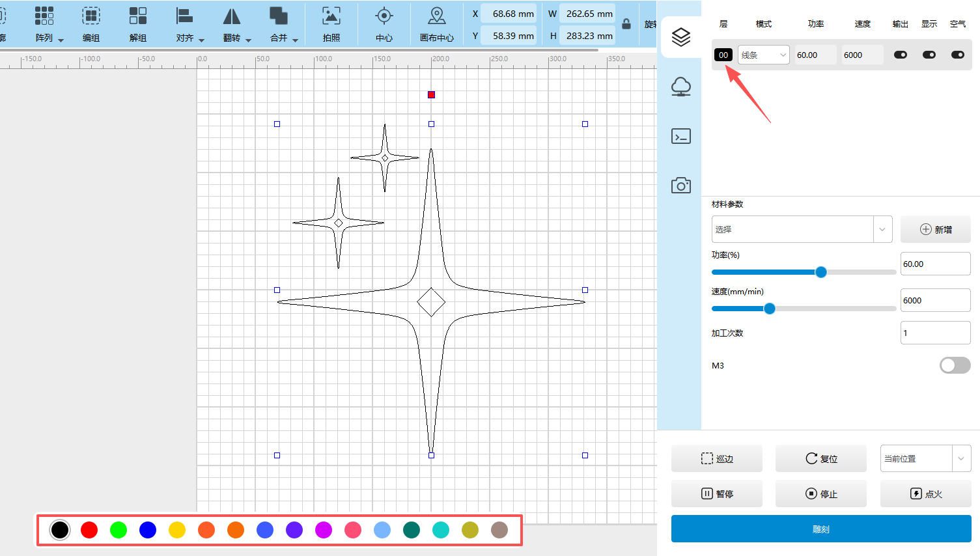Click the 拍照 photo capture icon
Screen dimensions: 980x556
[331, 16]
